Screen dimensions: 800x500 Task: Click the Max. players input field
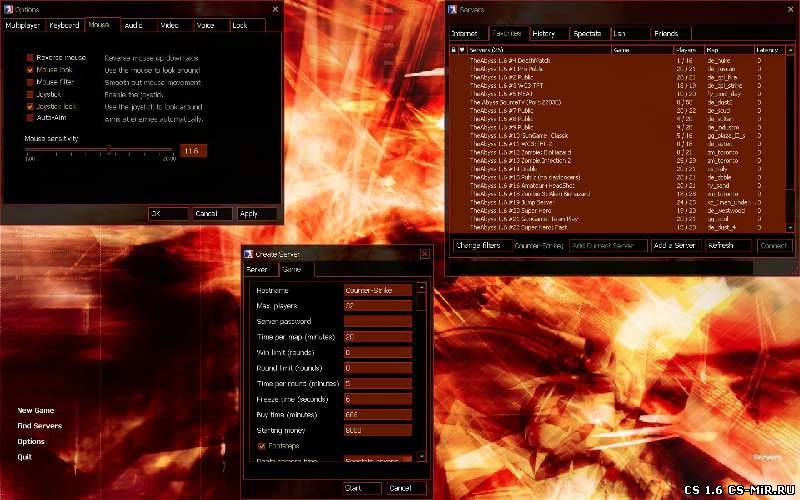pyautogui.click(x=378, y=306)
